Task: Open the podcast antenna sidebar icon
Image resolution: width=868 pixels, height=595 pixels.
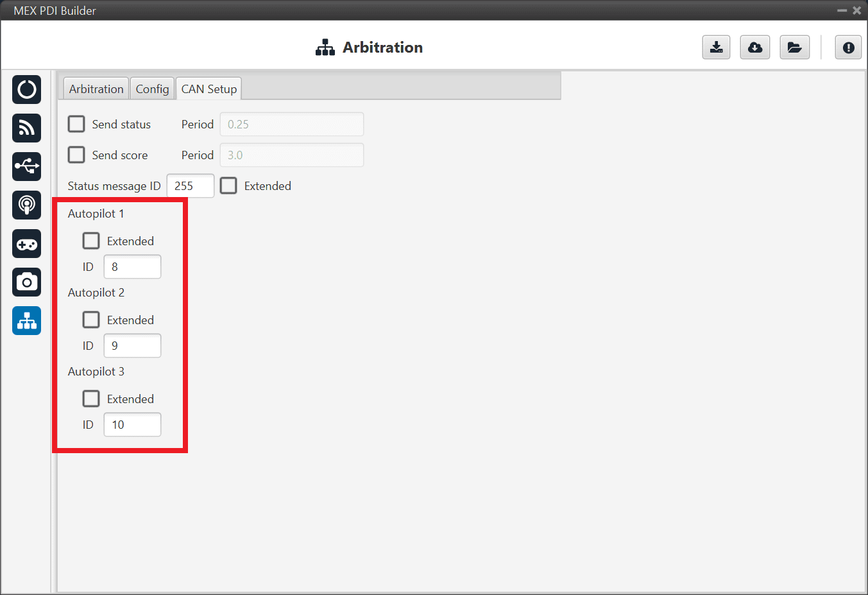Action: click(x=26, y=205)
